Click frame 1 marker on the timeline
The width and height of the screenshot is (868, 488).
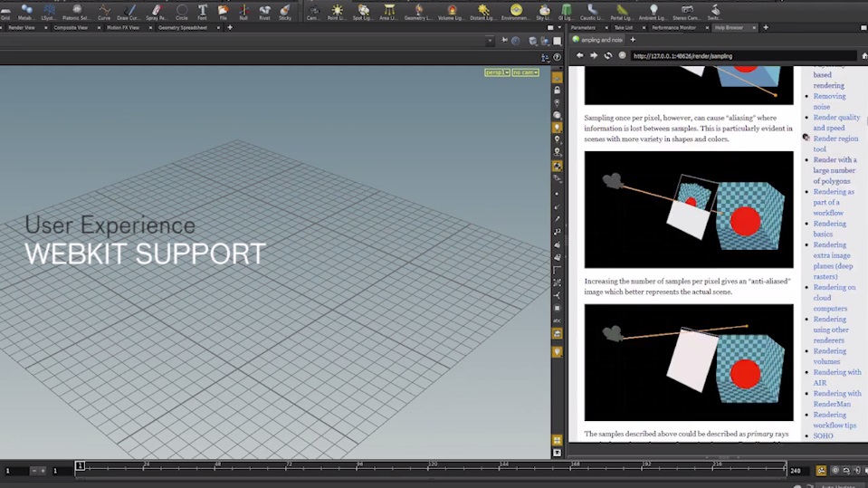click(x=80, y=466)
